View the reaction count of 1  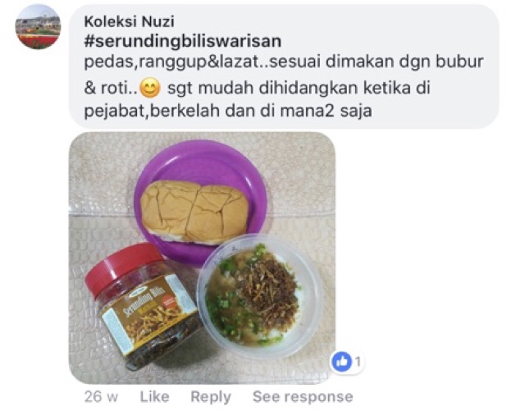(x=358, y=362)
